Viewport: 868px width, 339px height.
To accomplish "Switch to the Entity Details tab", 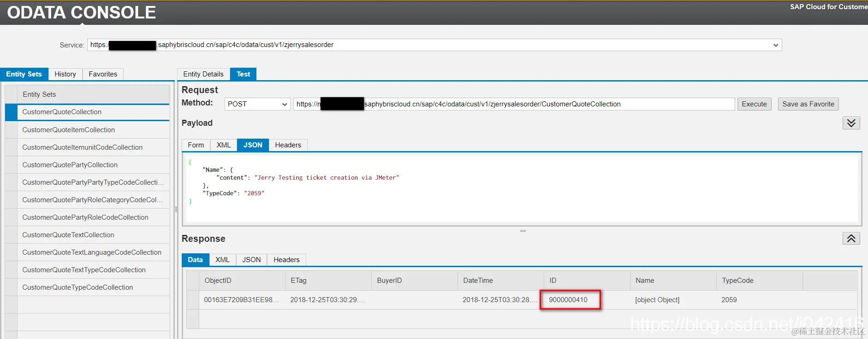I will 203,74.
